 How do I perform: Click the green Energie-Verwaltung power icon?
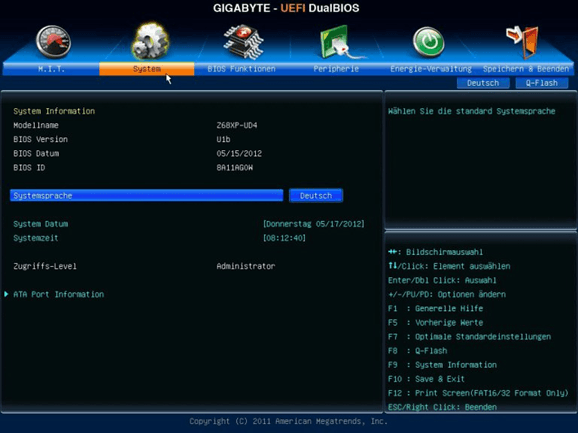coord(428,42)
